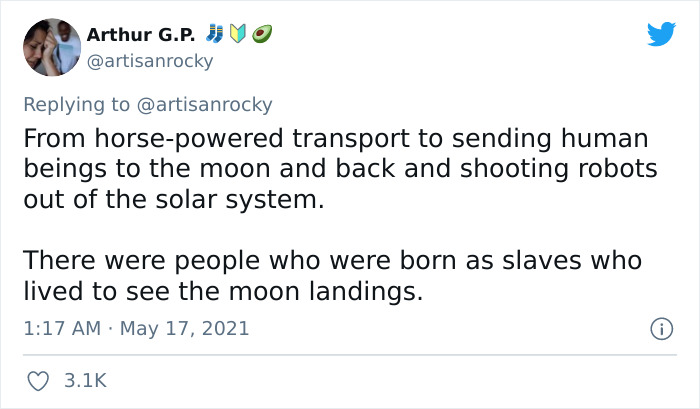View the 3.1K likes count
Viewport: 700px width, 409px height.
pos(84,381)
